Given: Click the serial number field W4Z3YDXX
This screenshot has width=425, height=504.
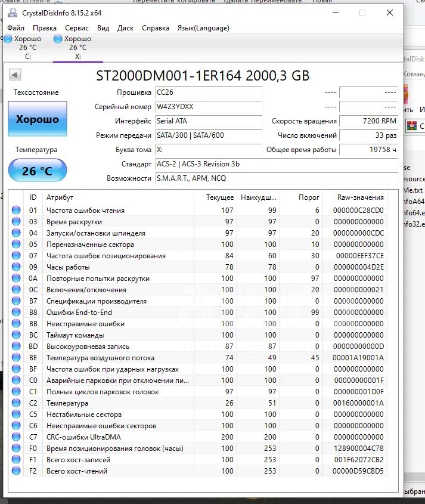Looking at the screenshot, I should (209, 107).
